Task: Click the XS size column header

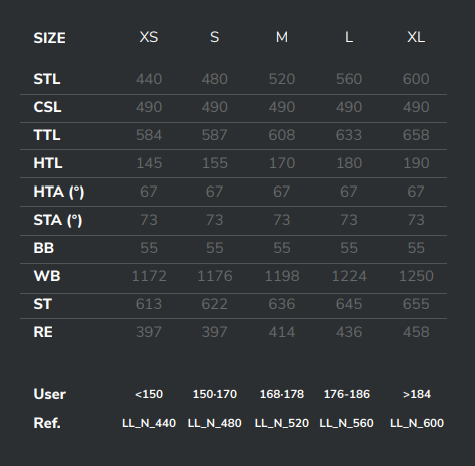Action: [x=149, y=37]
